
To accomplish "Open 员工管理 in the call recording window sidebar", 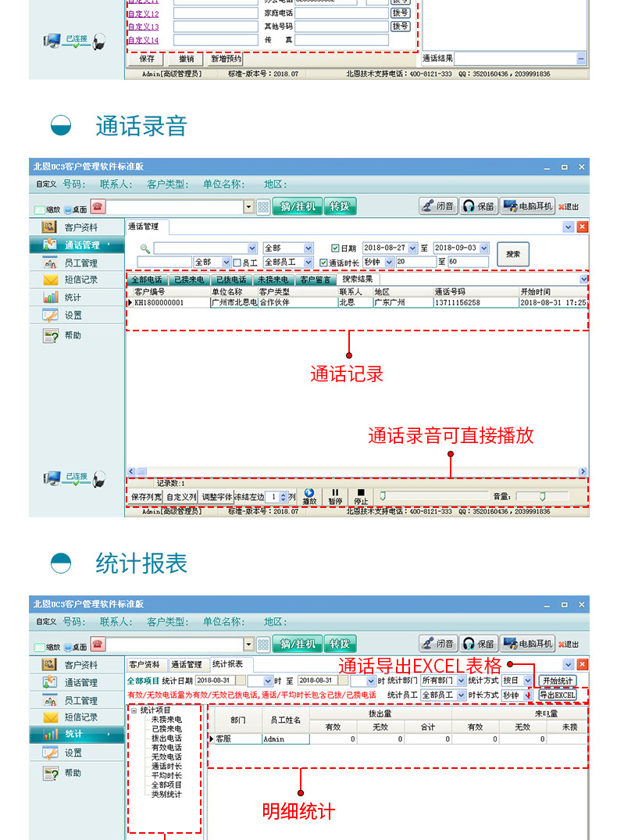I will pyautogui.click(x=77, y=263).
